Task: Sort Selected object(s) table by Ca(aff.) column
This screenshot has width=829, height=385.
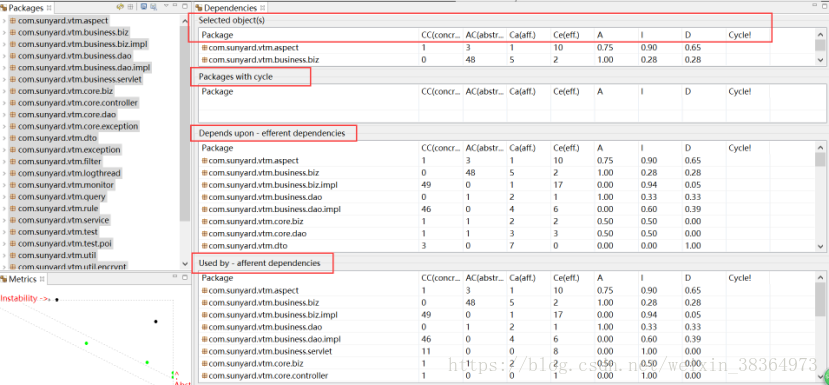Action: pos(529,35)
